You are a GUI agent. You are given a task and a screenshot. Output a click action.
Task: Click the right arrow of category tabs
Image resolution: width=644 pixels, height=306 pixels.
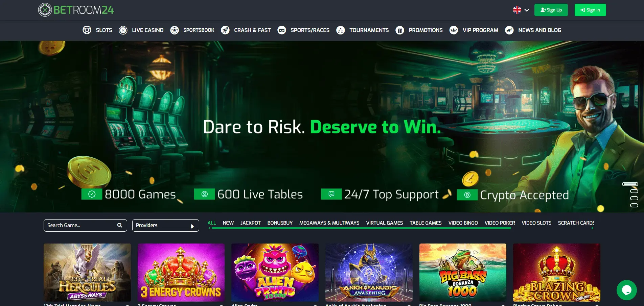click(593, 228)
